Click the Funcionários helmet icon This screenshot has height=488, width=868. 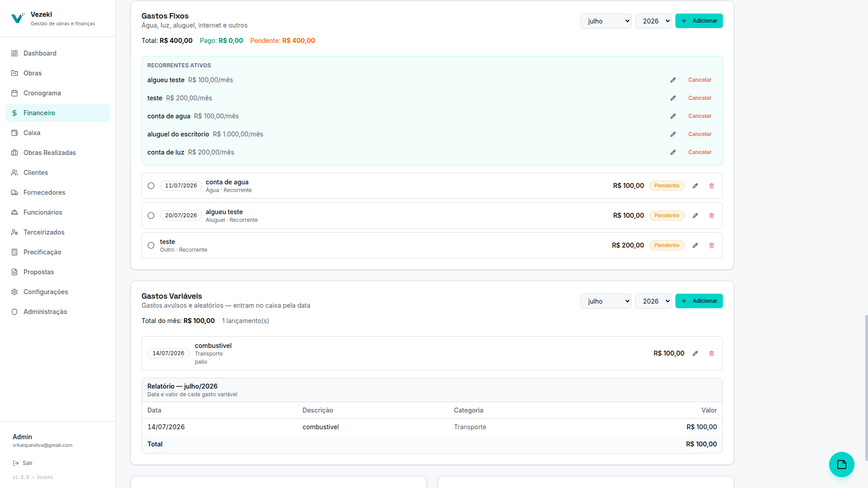(14, 212)
